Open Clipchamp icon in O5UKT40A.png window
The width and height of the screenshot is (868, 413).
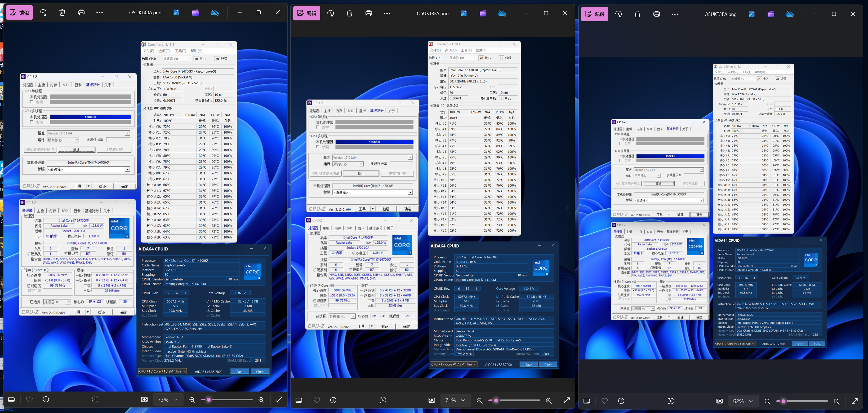(x=195, y=13)
